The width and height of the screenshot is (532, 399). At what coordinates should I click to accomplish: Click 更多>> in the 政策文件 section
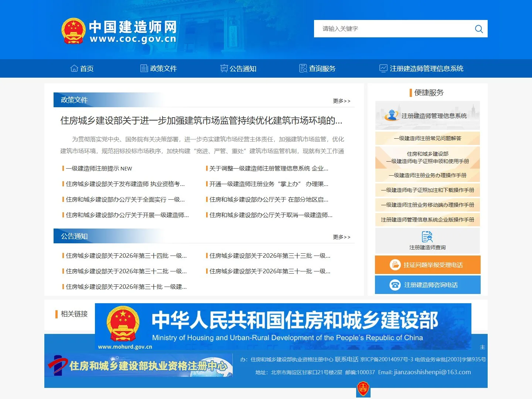coord(342,101)
